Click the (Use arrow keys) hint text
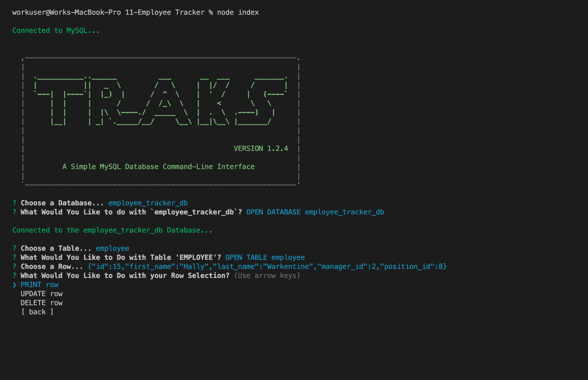 tap(267, 276)
